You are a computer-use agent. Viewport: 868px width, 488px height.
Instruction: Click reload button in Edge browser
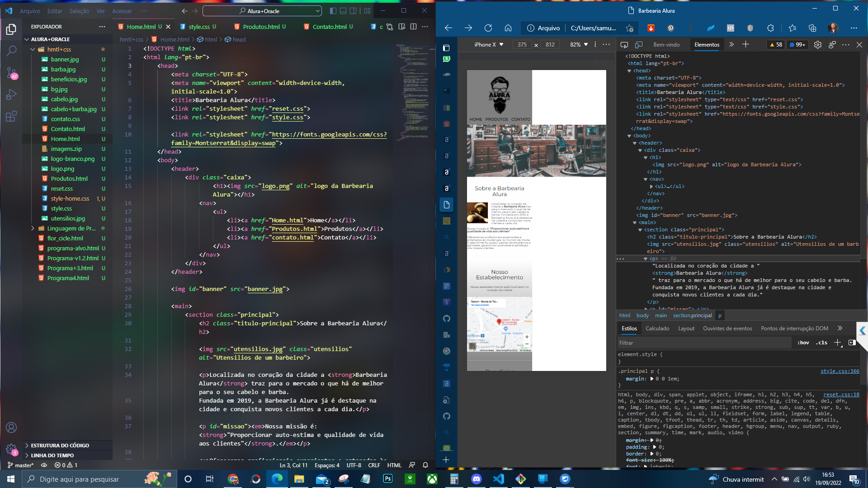(x=488, y=28)
